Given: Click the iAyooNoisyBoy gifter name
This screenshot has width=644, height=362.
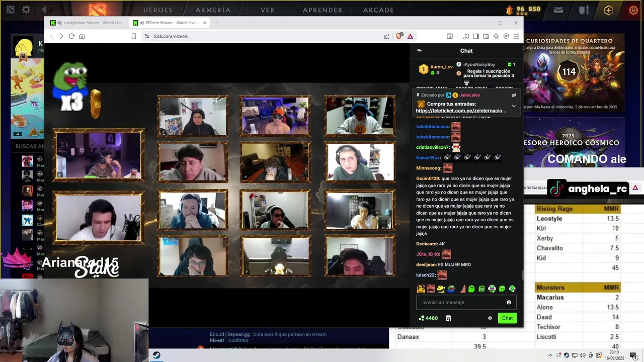Looking at the screenshot, I should point(479,64).
